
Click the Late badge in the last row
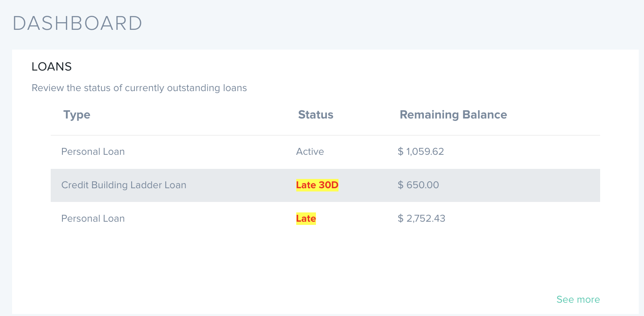click(x=306, y=218)
